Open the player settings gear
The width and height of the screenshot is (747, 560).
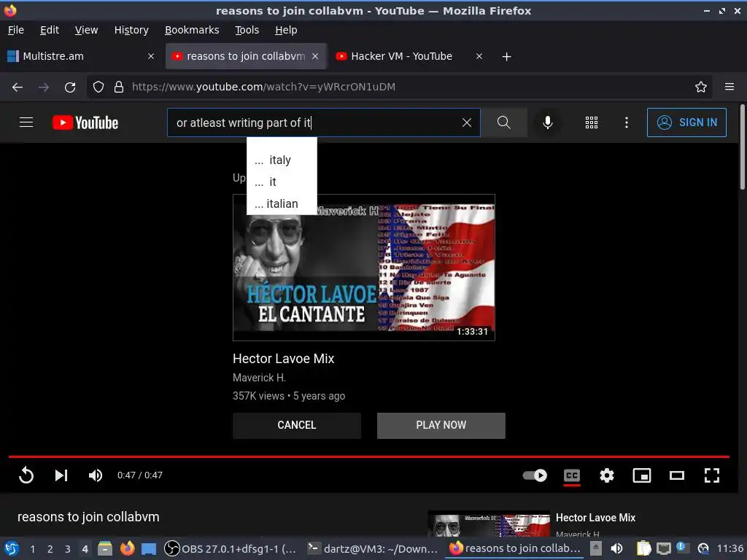coord(606,475)
